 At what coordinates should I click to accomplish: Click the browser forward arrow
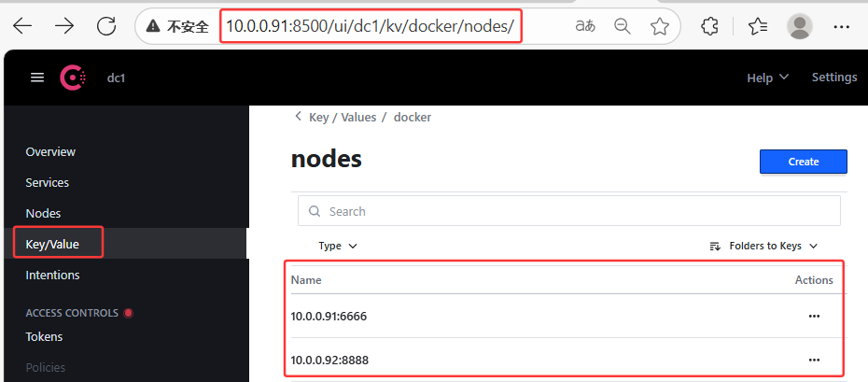[x=64, y=26]
